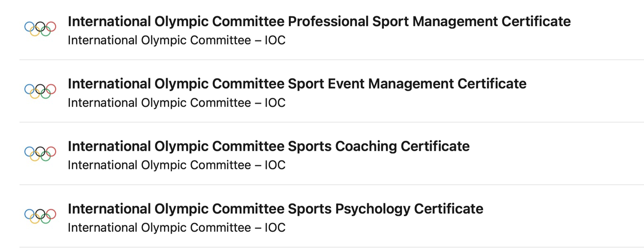Click the Olympic rings logo beside Sports Psychology Certificate
Screen dimensions: 644x248
coord(40,216)
